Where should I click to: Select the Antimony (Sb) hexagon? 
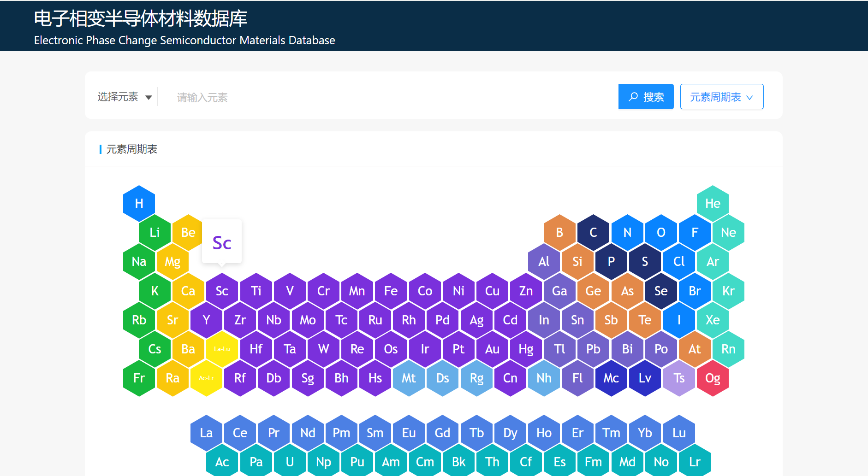[611, 320]
